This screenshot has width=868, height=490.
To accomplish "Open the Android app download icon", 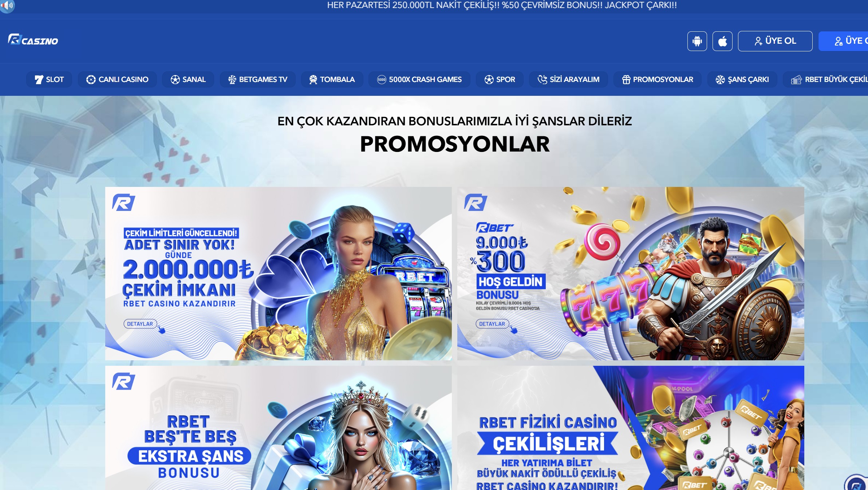I will pos(697,41).
